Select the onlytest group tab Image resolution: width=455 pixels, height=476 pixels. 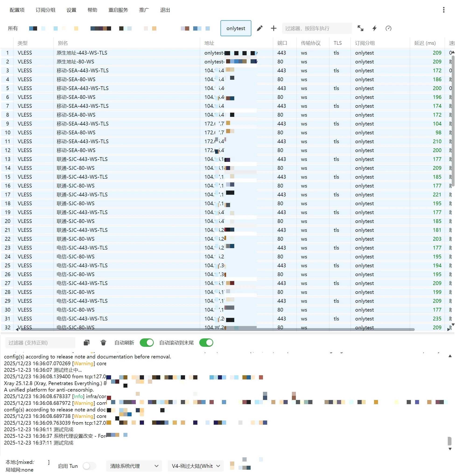235,28
